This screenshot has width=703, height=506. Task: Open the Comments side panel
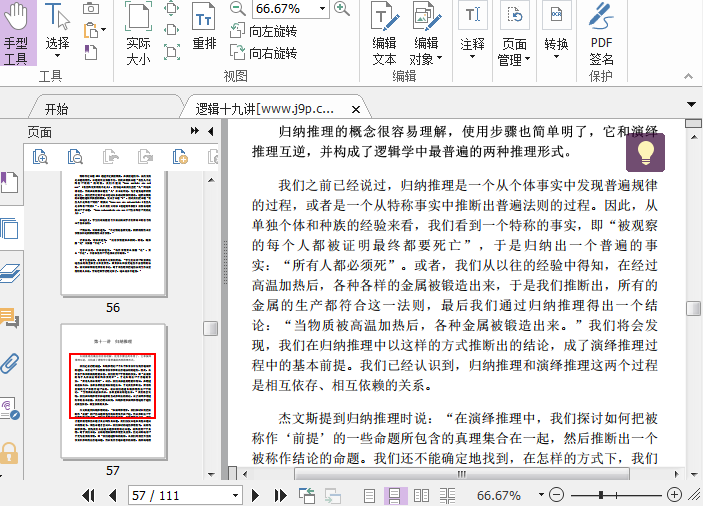pos(9,318)
